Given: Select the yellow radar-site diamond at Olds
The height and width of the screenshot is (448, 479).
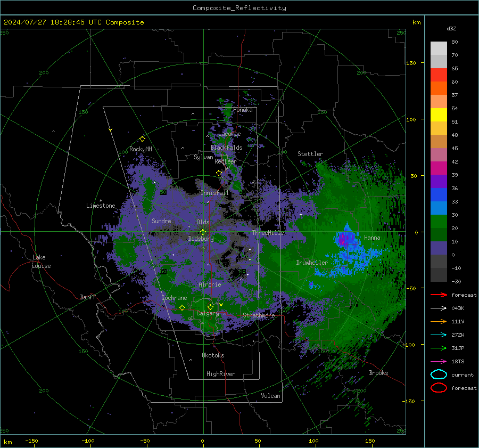Looking at the screenshot, I should (203, 232).
